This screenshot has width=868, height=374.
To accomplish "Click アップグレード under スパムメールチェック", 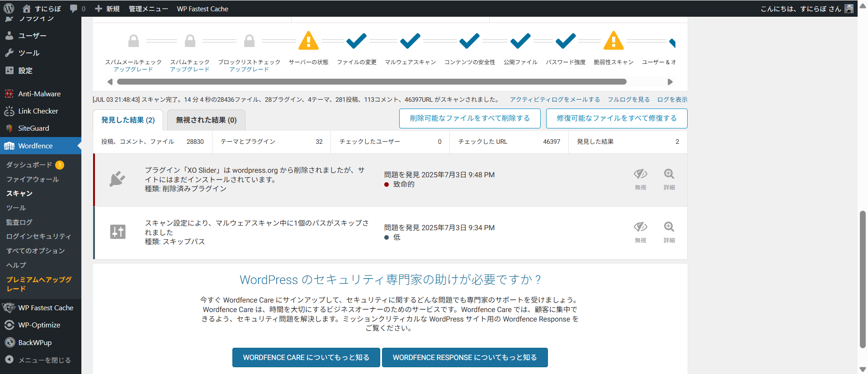I will coord(133,69).
